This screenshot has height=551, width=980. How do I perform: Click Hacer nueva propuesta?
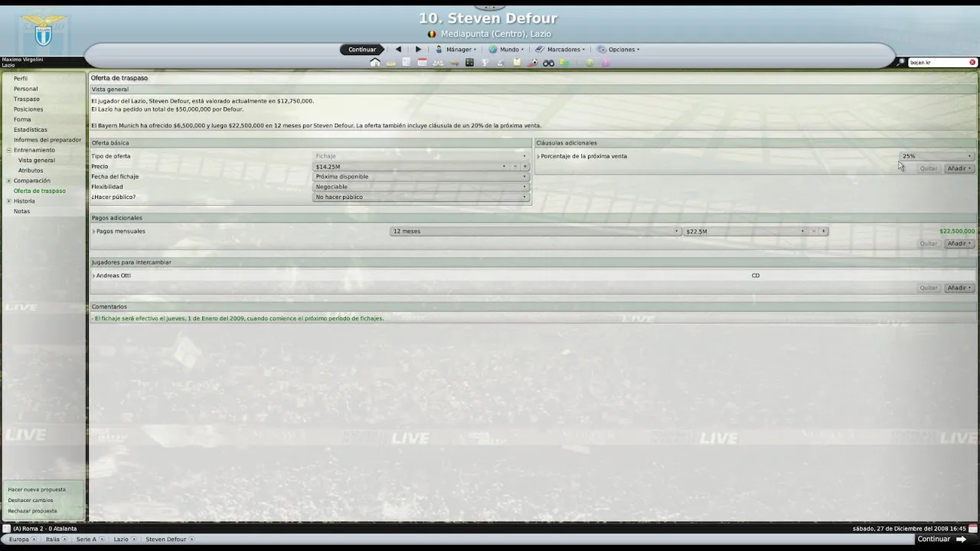[37, 489]
